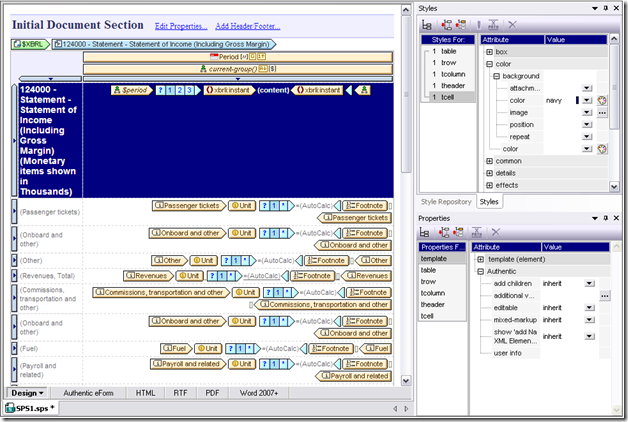Expand the common style group
Viewport: 628px width, 422px height.
[489, 161]
